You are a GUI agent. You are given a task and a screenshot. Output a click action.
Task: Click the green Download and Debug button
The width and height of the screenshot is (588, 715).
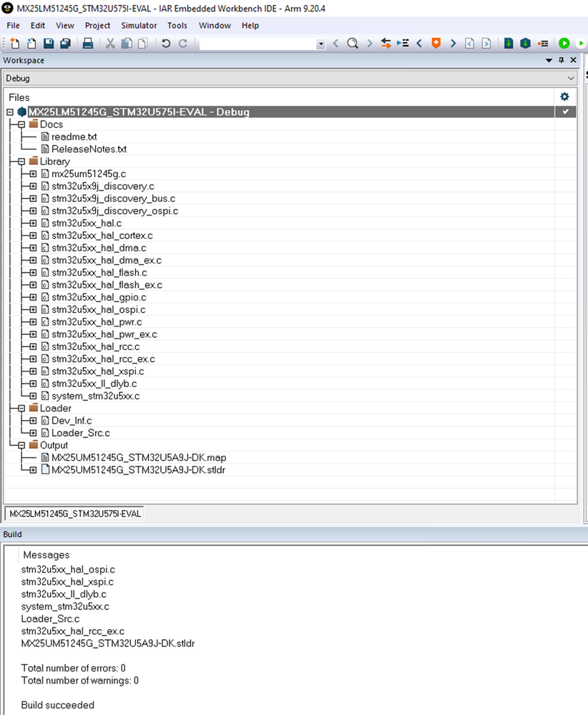(564, 44)
